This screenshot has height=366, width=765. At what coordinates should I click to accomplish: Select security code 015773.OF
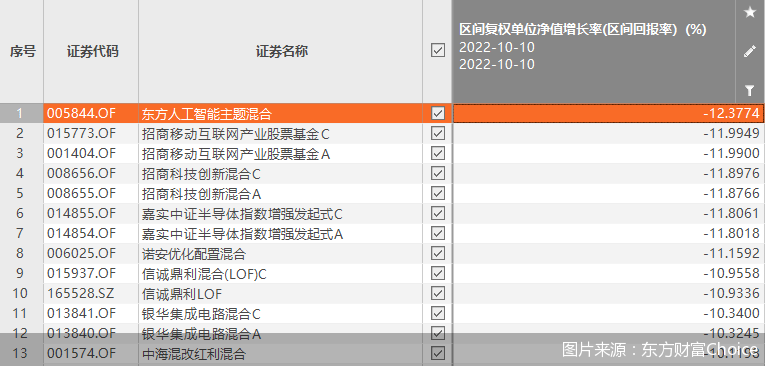pyautogui.click(x=81, y=133)
